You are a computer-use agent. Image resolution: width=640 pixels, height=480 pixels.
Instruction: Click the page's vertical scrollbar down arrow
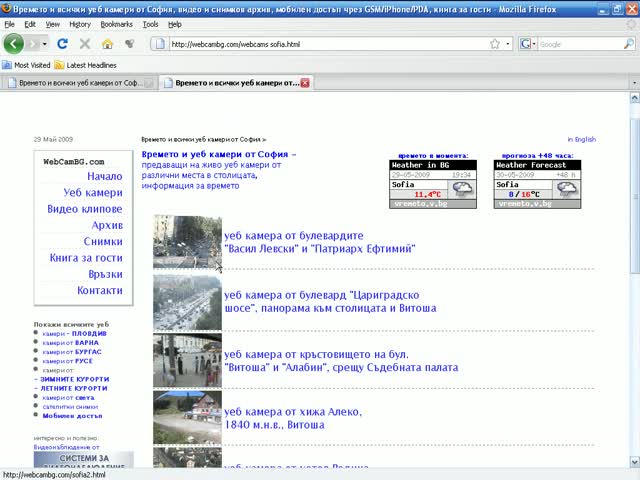tap(635, 462)
